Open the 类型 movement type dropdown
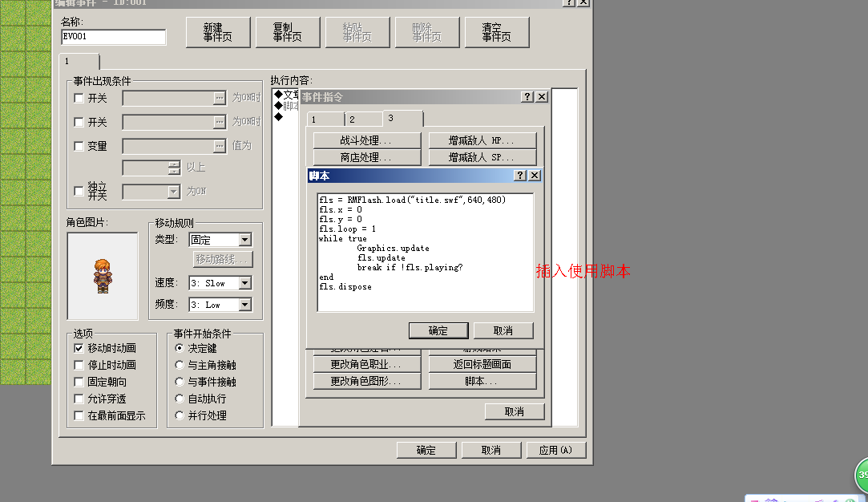The image size is (868, 502). [244, 239]
